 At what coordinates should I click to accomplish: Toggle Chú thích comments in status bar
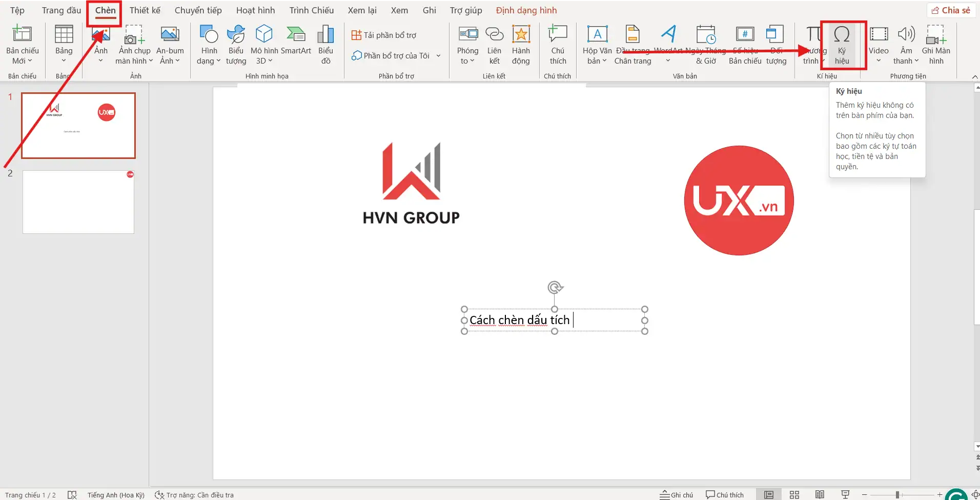point(725,495)
